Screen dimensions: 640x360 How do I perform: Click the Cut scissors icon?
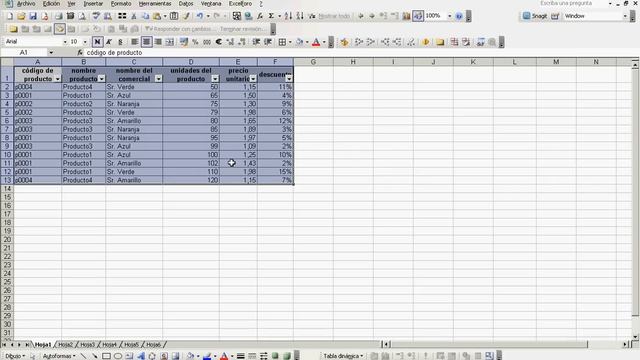point(133,16)
